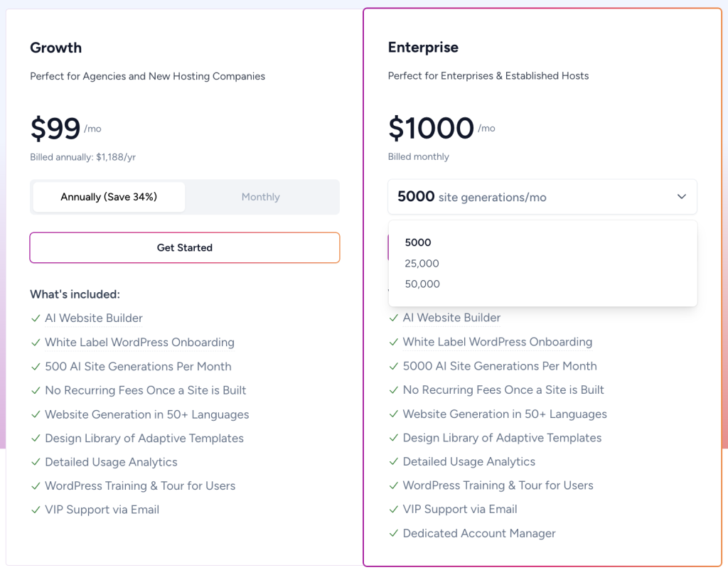Click checkmark beside Growth AI Website Builder

point(36,318)
